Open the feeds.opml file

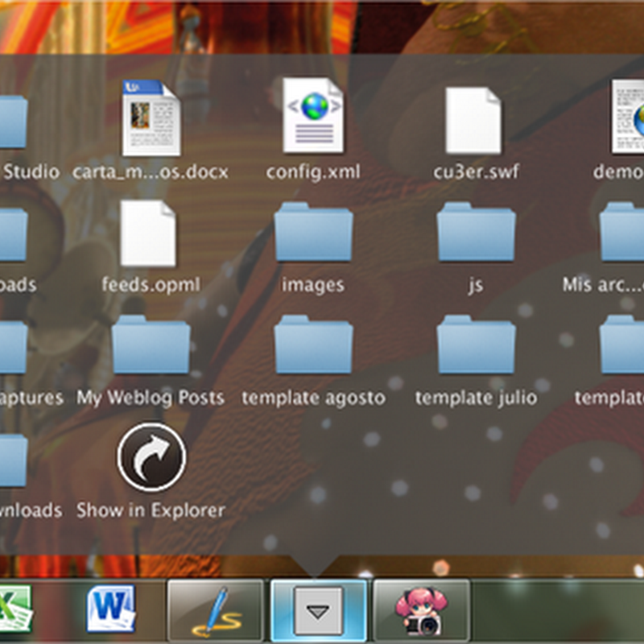point(149,233)
